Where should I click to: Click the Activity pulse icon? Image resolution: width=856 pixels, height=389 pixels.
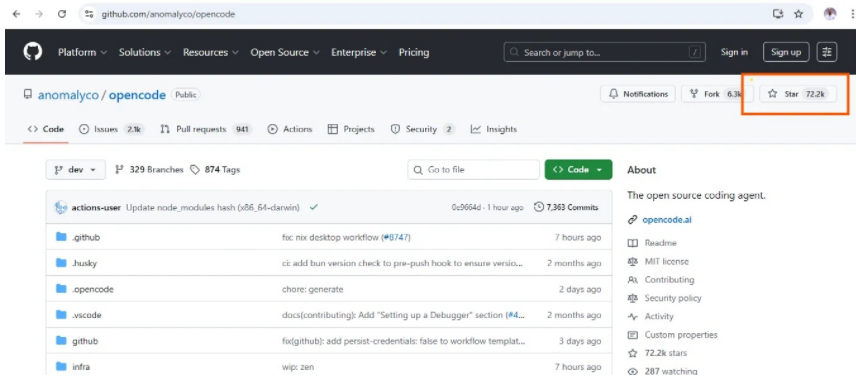click(633, 316)
